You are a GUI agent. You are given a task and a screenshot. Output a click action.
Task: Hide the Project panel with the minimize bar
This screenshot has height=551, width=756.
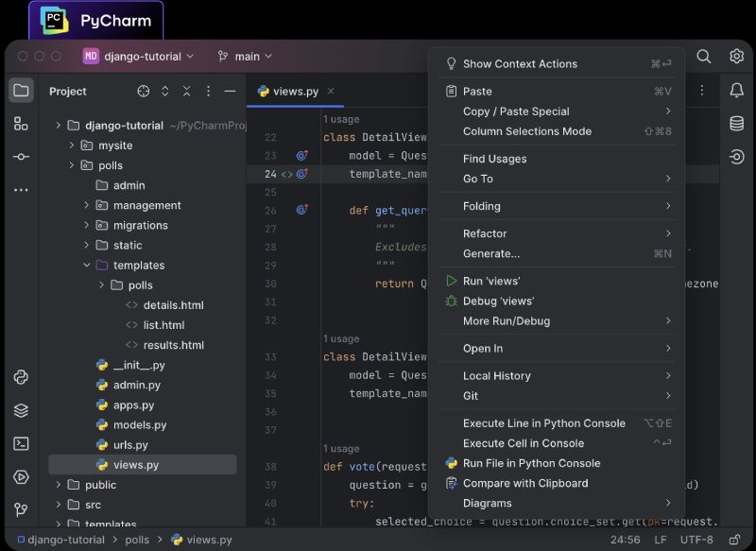[230, 91]
